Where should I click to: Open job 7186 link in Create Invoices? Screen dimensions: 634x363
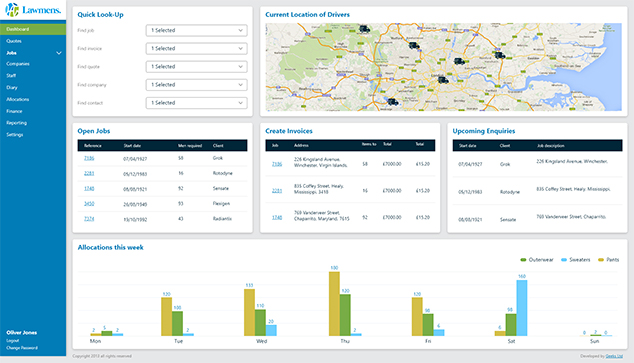277,164
